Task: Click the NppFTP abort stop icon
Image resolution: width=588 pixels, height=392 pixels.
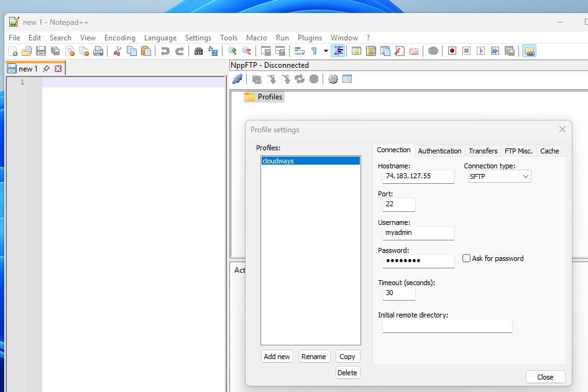Action: click(314, 79)
